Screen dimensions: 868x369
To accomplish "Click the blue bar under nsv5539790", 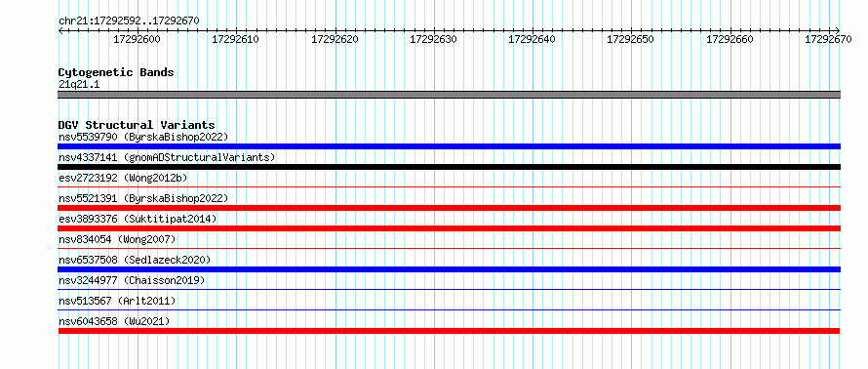I will pos(449,146).
